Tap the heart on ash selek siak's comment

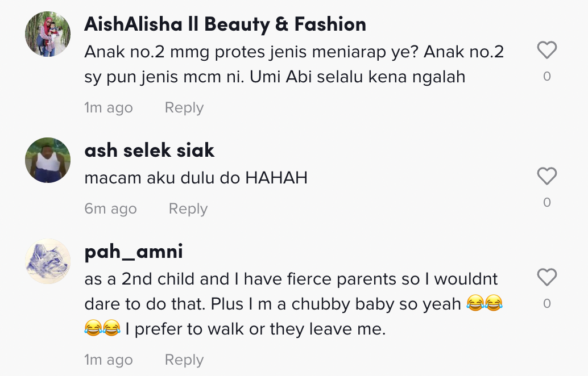click(546, 177)
